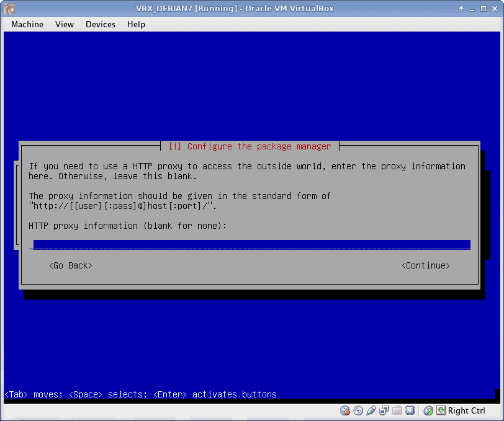Click the USB devices status icon
The width and height of the screenshot is (504, 421).
pyautogui.click(x=371, y=410)
